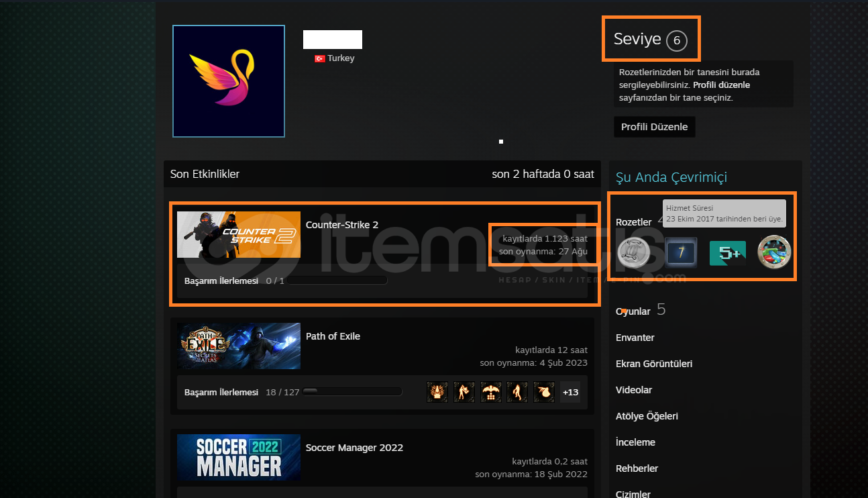Click the games count number 5
The width and height of the screenshot is (868, 498).
pos(661,309)
